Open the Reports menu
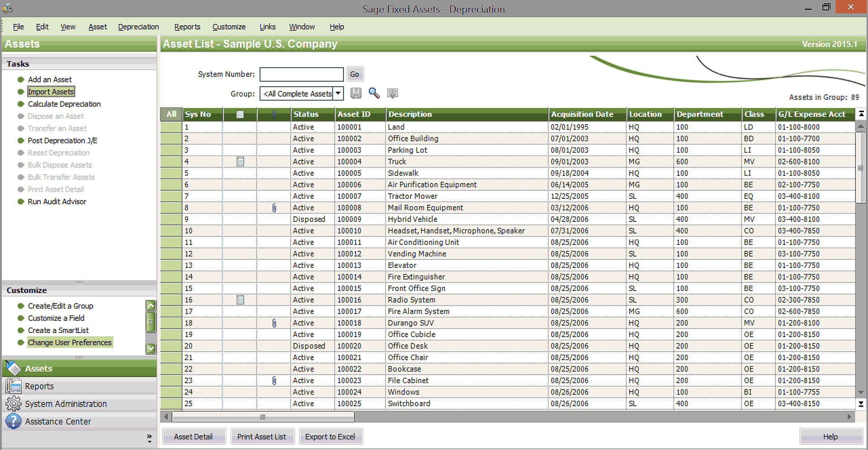868x450 pixels. (x=187, y=27)
